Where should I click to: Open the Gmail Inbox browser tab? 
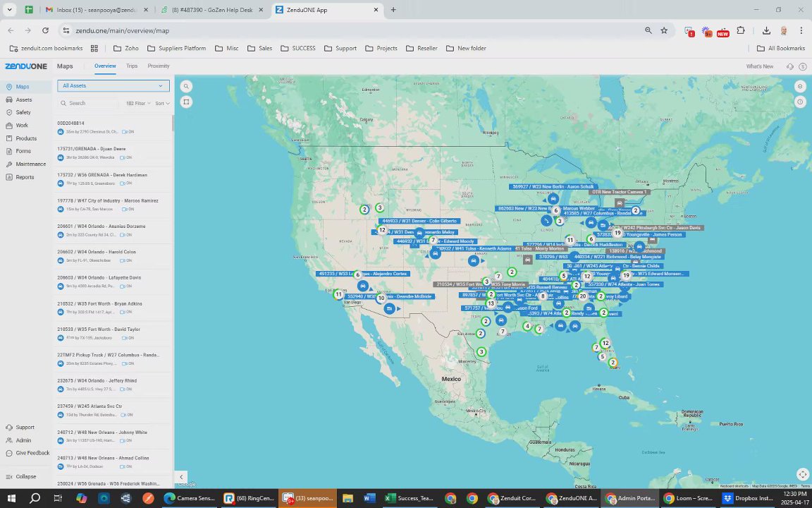tap(97, 10)
